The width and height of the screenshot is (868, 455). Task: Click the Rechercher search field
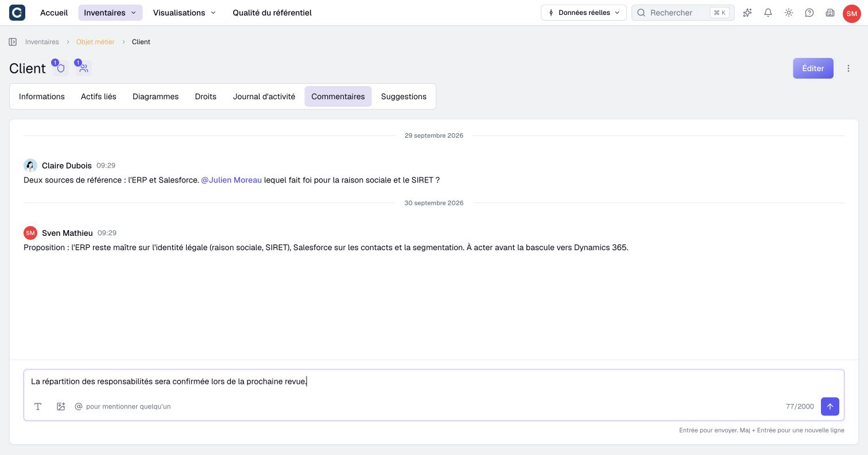coord(683,13)
